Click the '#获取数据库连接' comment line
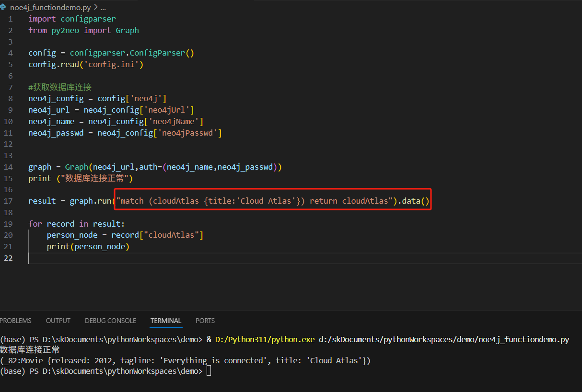This screenshot has width=582, height=392. pyautogui.click(x=60, y=87)
